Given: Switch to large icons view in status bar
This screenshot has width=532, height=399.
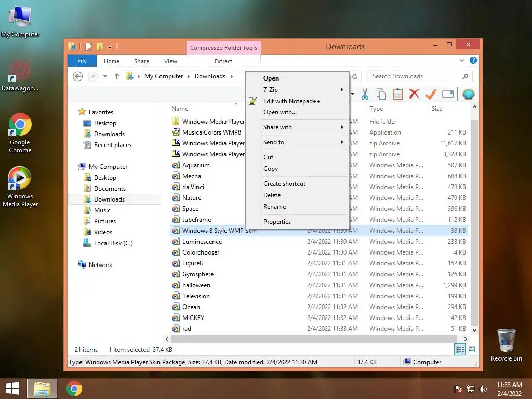Looking at the screenshot, I should (x=471, y=349).
